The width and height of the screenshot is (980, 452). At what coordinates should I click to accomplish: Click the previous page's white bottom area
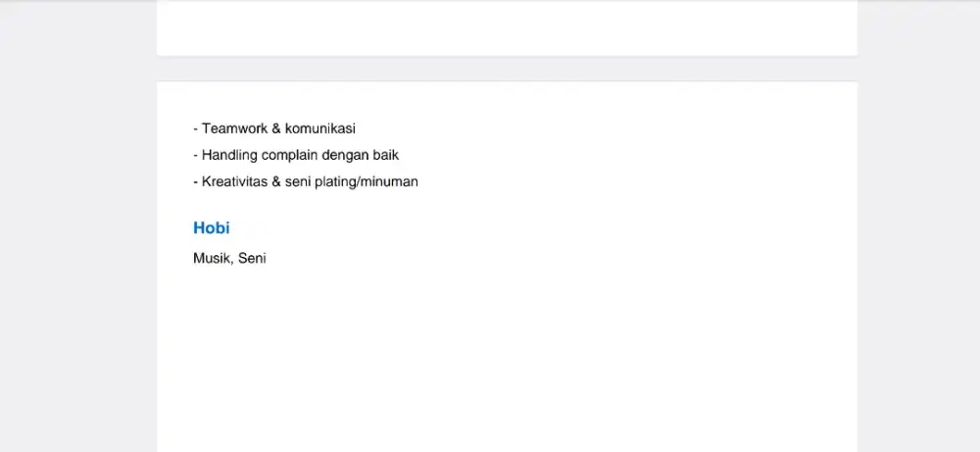pyautogui.click(x=507, y=28)
